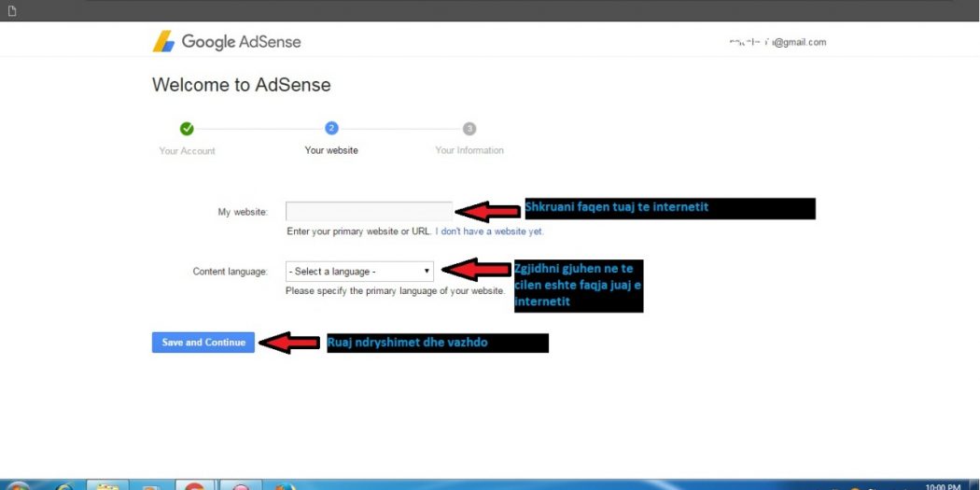Click the 'Google AdSense' wordmark text
980x490 pixels.
241,42
